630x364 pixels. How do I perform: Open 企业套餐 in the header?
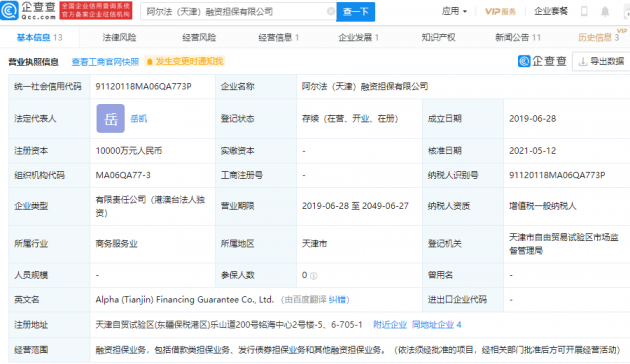[551, 11]
